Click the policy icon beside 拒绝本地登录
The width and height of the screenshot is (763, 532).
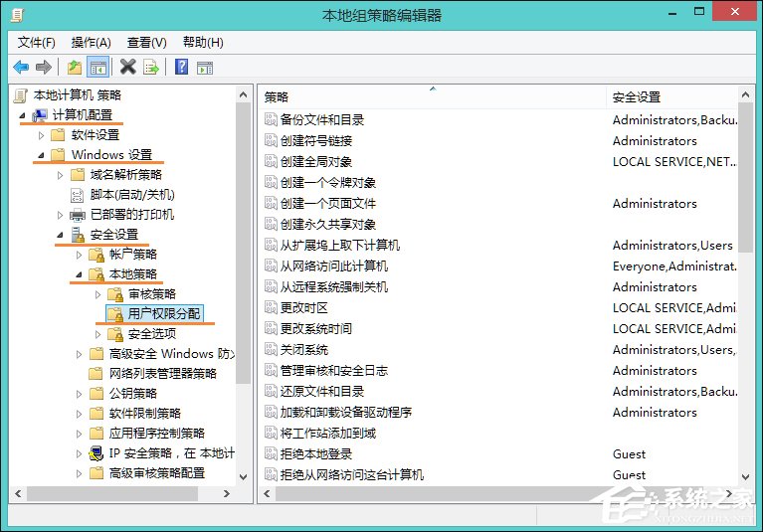coord(271,453)
